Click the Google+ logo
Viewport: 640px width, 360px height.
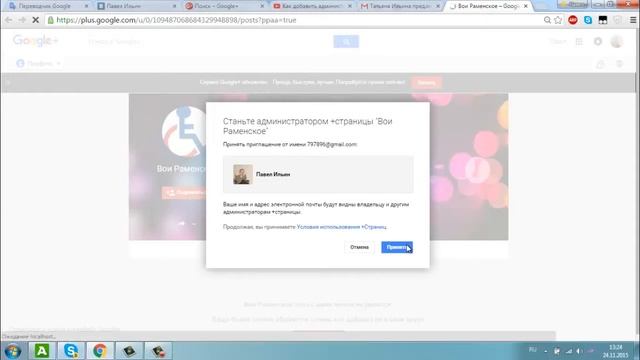pyautogui.click(x=36, y=41)
